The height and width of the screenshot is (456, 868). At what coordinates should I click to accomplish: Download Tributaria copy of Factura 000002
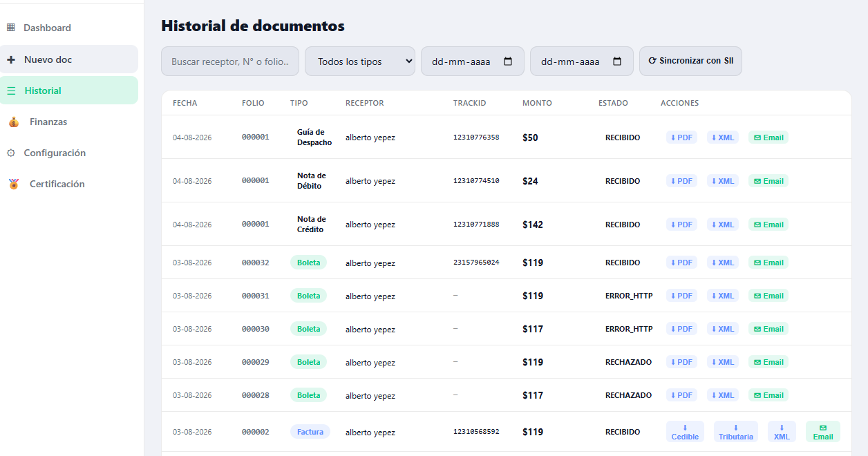click(735, 432)
